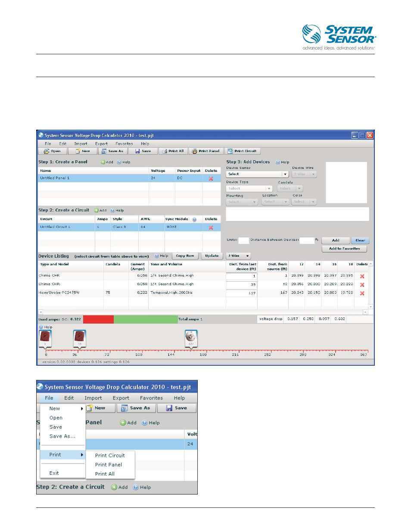Select the Untitled Panel 1 row in the full window
411x532 pixels.
pyautogui.click(x=129, y=178)
